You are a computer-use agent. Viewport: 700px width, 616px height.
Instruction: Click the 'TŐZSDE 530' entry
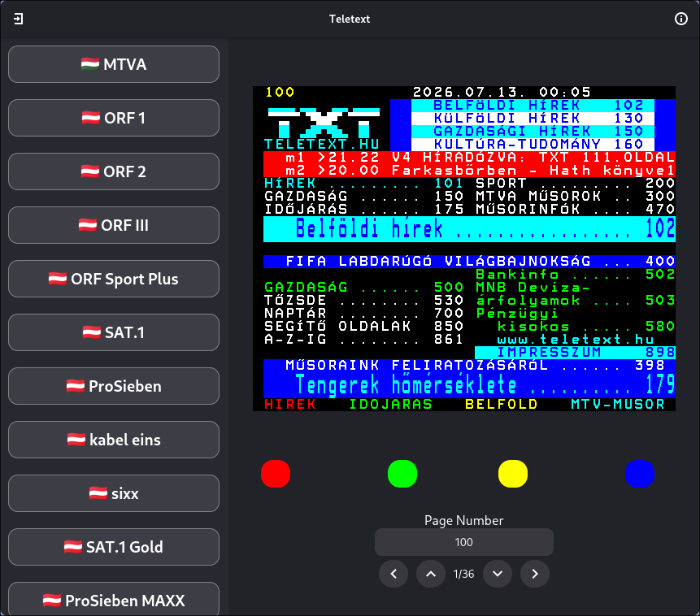[x=364, y=301]
